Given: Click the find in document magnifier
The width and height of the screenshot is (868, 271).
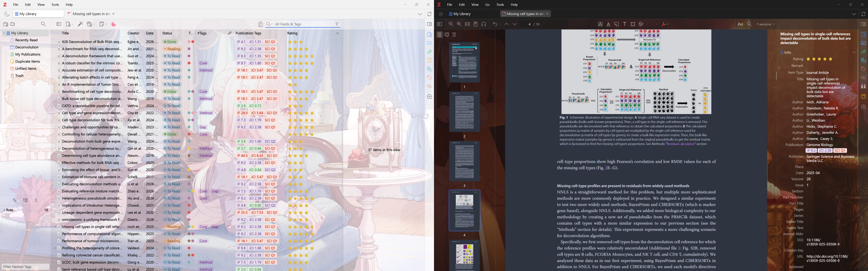Looking at the screenshot, I should pyautogui.click(x=750, y=24).
